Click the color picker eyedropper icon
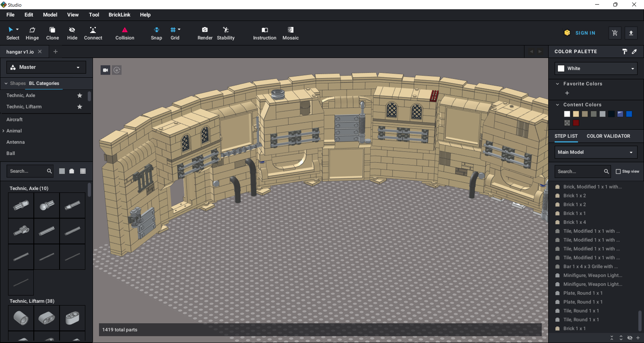This screenshot has height=343, width=644. pos(634,52)
